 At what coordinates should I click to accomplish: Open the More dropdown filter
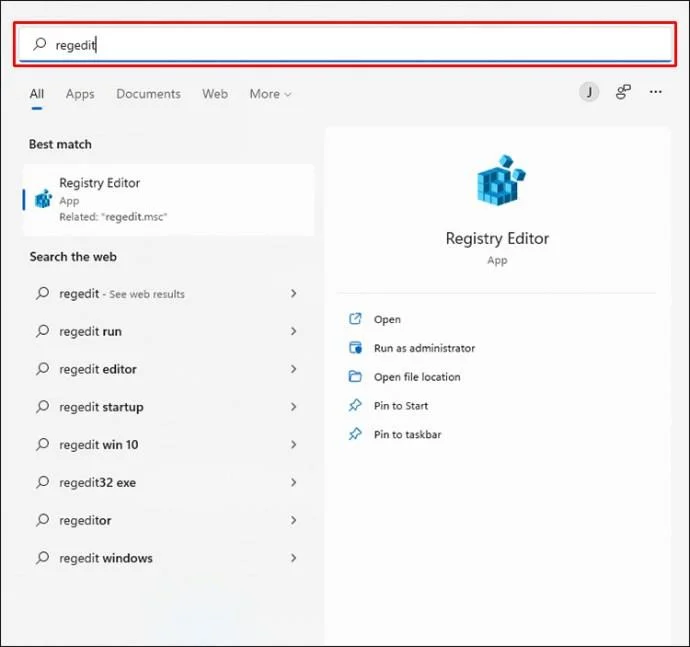pyautogui.click(x=270, y=94)
